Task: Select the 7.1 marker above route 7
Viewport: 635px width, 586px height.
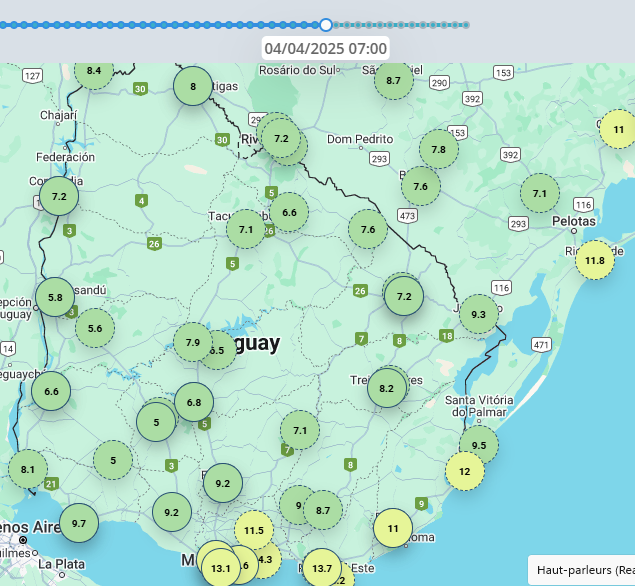Action: [x=300, y=430]
